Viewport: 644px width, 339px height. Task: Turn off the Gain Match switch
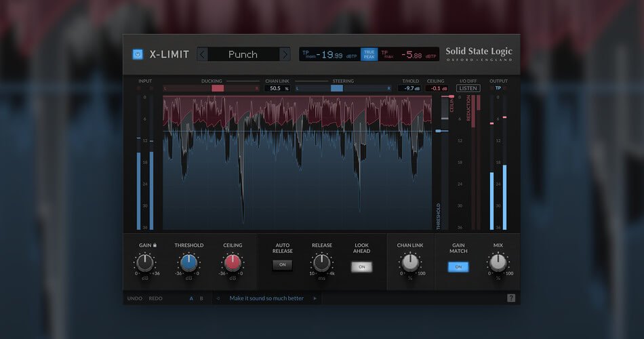458,266
